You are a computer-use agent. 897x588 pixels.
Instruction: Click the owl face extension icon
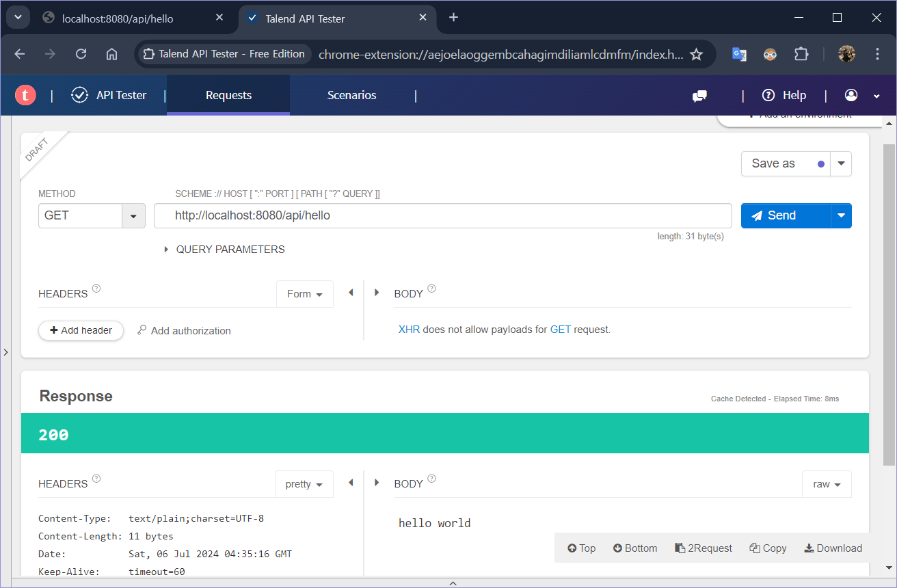(x=770, y=54)
